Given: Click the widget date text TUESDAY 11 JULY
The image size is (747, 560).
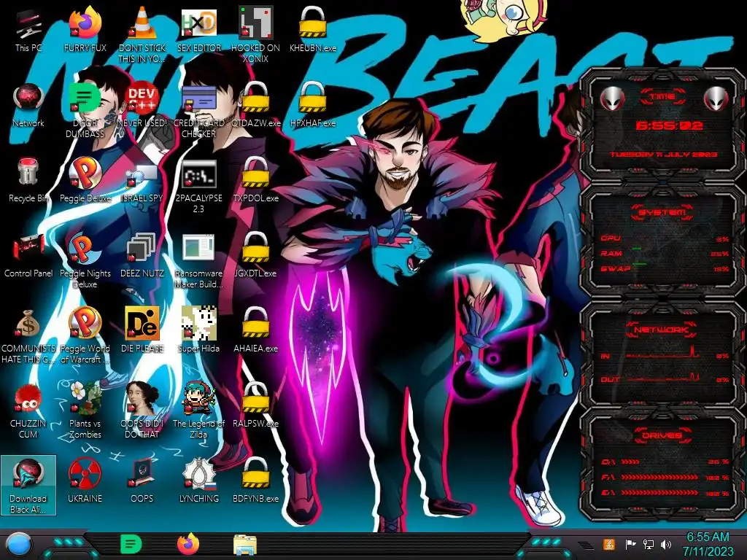Looking at the screenshot, I should (x=664, y=155).
